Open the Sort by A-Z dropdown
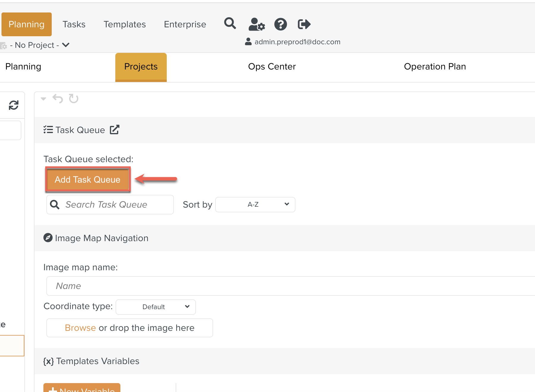 (x=255, y=205)
